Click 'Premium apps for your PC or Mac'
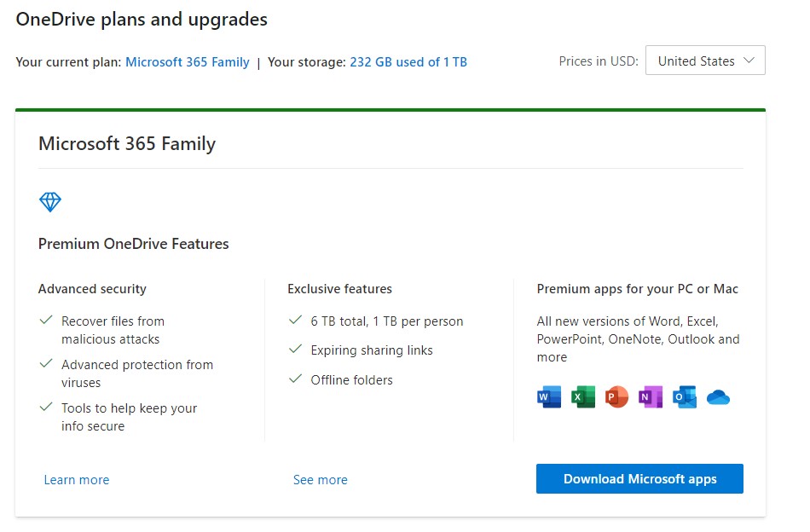The image size is (810, 532). [638, 289]
